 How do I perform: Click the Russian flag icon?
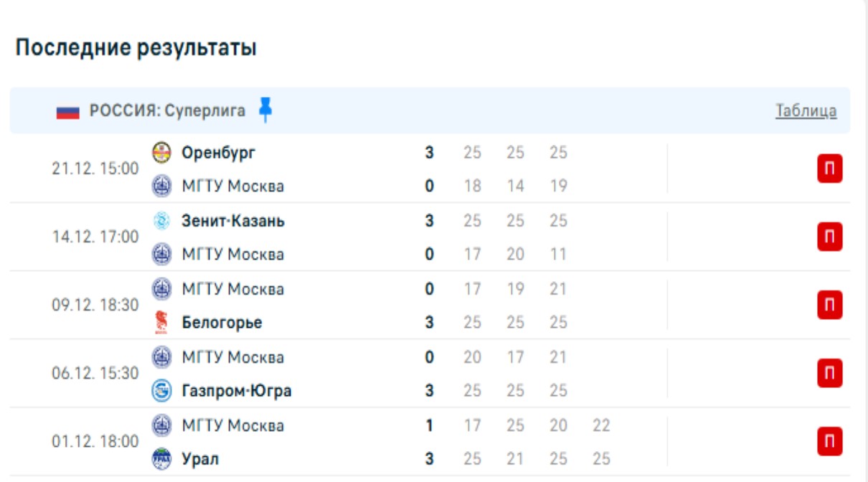click(68, 111)
